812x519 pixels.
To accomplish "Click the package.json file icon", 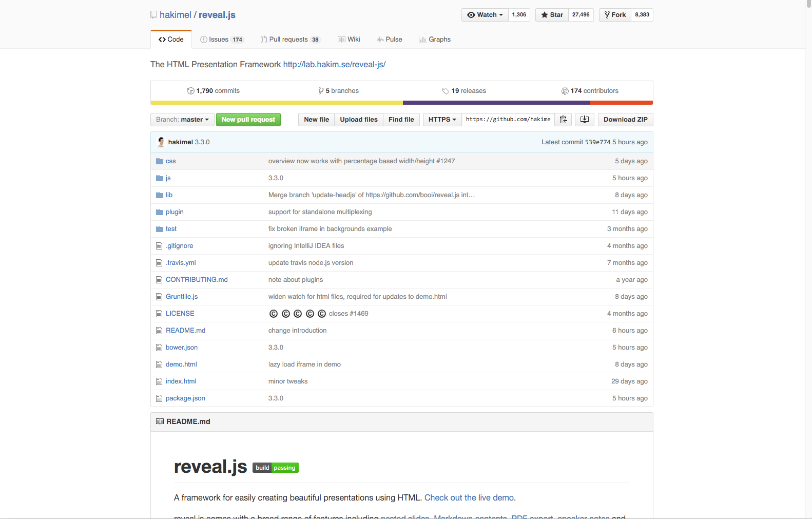I will tap(159, 398).
